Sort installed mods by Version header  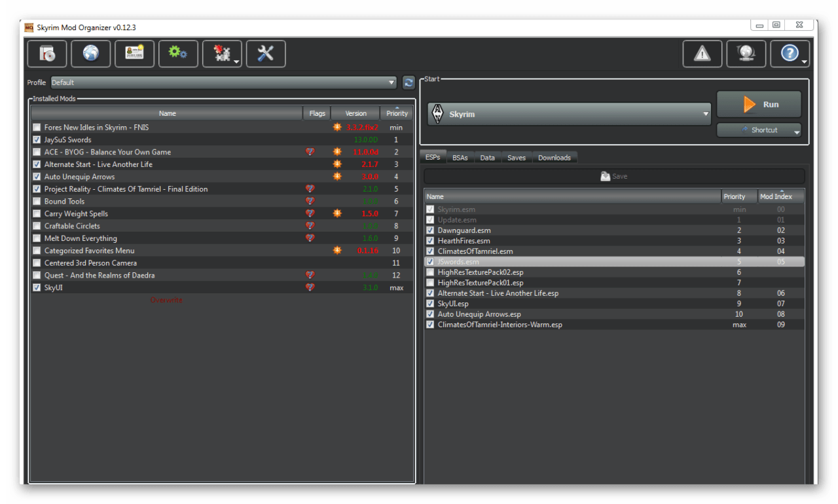355,113
